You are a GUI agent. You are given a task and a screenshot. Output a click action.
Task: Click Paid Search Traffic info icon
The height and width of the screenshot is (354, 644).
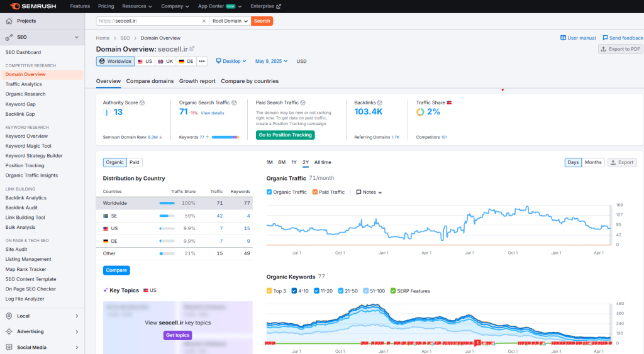tap(303, 102)
